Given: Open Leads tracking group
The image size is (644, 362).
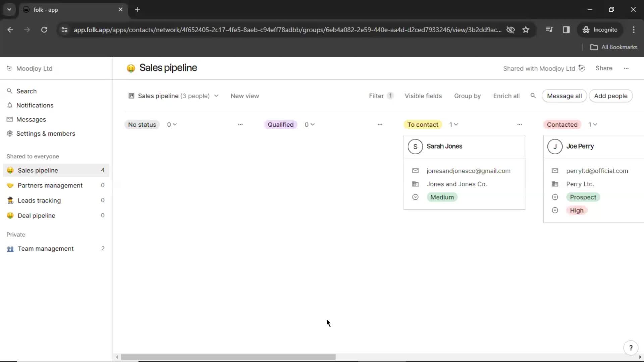Looking at the screenshot, I should pos(56,200).
